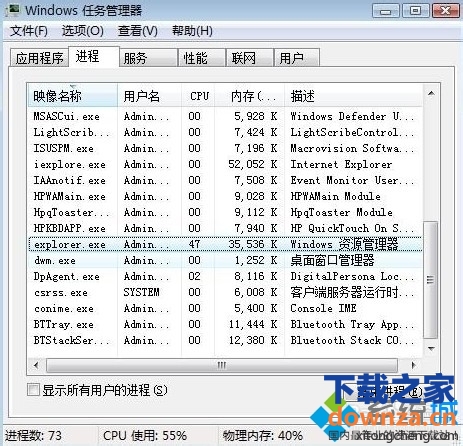
Task: Click the HPWAMain Module description
Action: click(x=335, y=196)
